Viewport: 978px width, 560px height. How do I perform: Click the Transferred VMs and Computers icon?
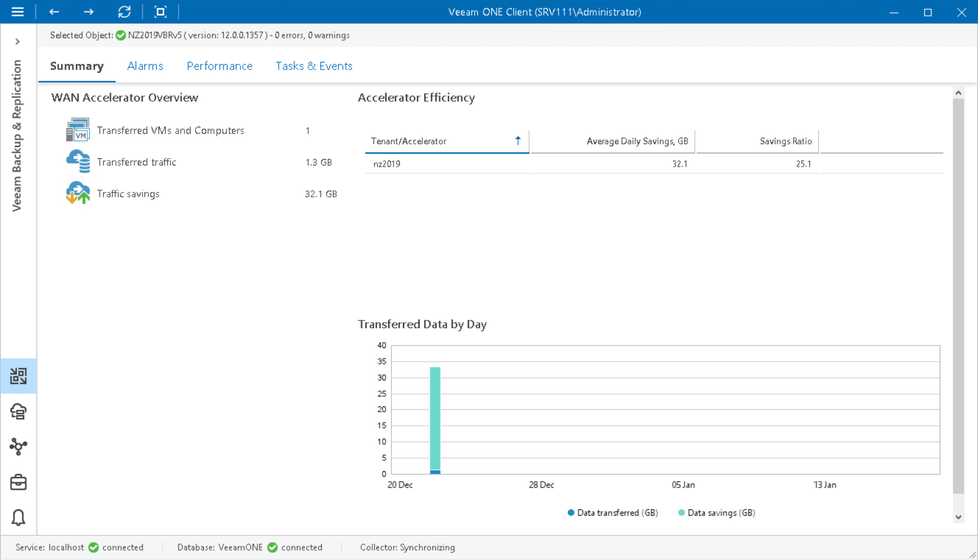(x=78, y=130)
